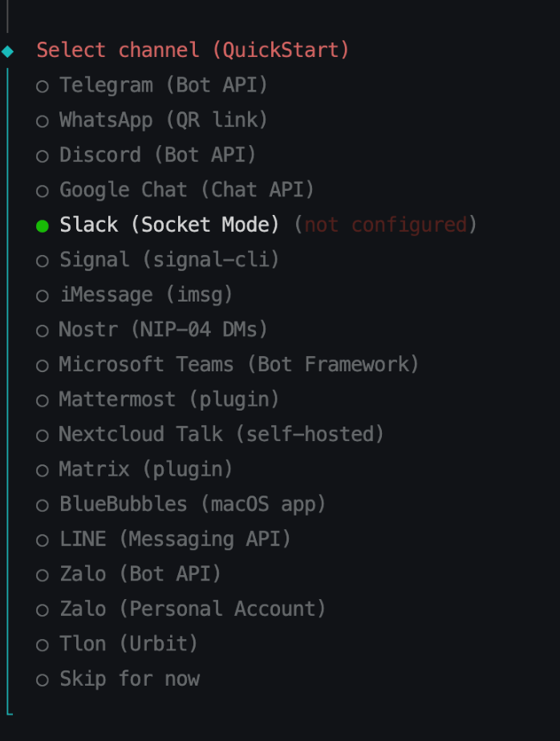This screenshot has height=741, width=560.
Task: Choose BlueBubbles (macOS app) entry
Action: click(x=193, y=504)
